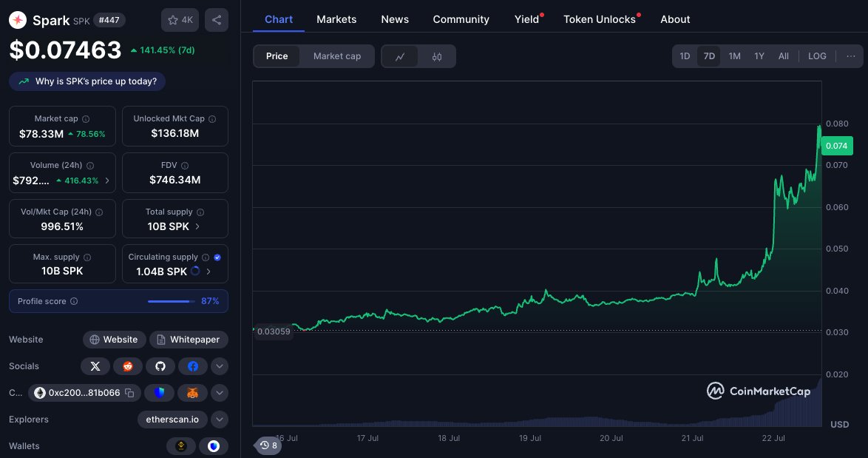
Task: Copy the contract address 0xc200...81b066
Action: (x=129, y=393)
